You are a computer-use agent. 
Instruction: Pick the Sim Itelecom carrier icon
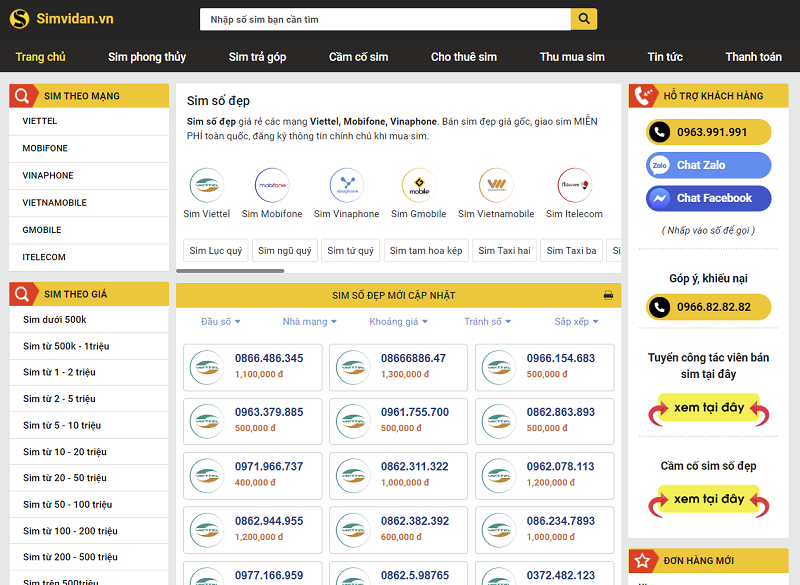point(574,185)
